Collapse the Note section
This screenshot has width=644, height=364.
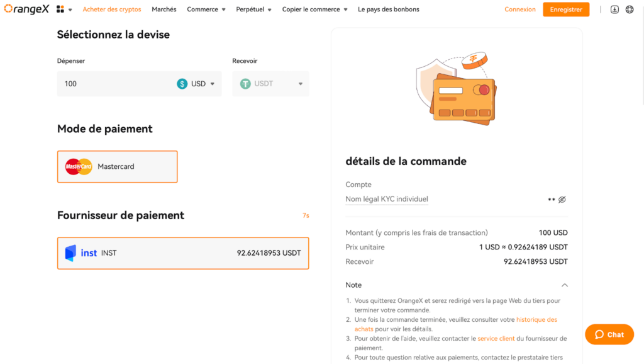click(x=564, y=285)
